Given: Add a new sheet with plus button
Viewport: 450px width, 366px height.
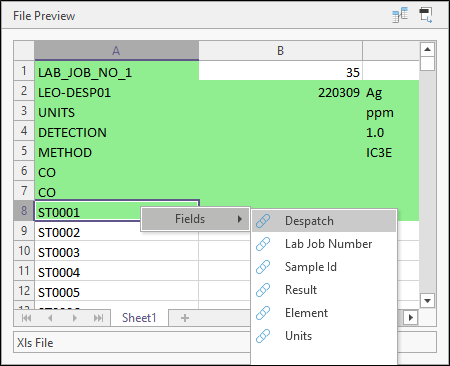Looking at the screenshot, I should click(185, 318).
